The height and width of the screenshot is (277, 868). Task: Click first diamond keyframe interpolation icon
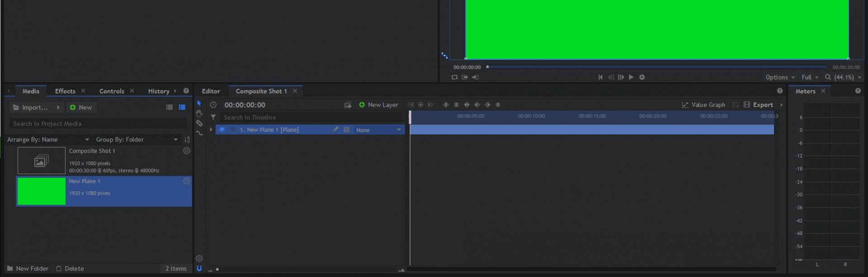coord(446,105)
